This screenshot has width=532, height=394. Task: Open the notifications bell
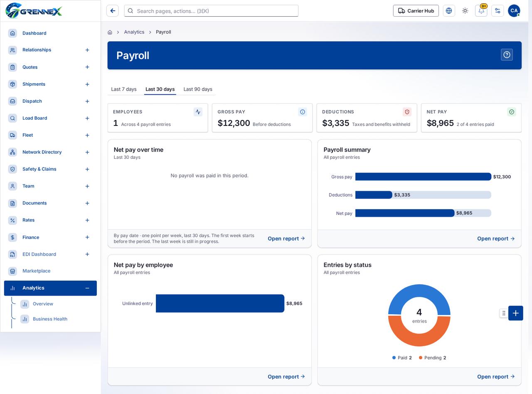[x=481, y=11]
